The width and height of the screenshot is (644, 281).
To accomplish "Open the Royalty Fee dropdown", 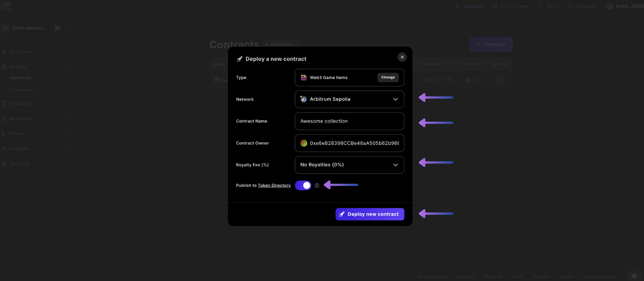I will [x=349, y=165].
